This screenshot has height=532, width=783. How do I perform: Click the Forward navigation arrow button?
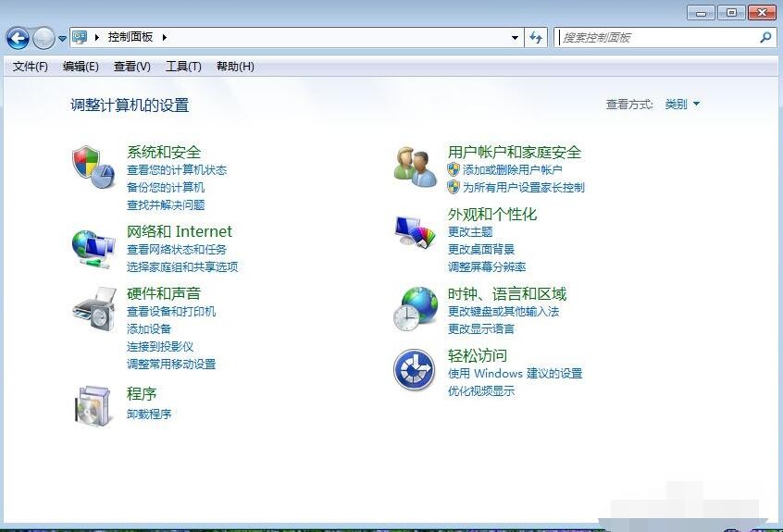(x=43, y=38)
